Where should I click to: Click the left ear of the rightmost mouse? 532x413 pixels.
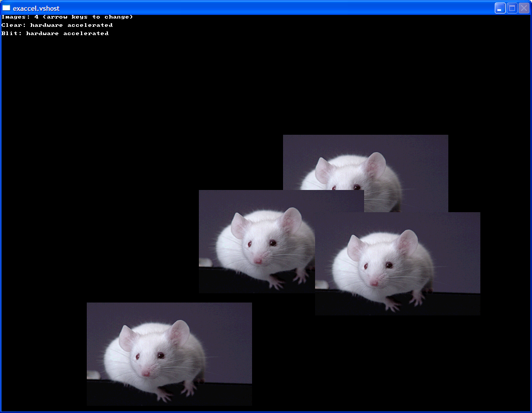click(356, 246)
